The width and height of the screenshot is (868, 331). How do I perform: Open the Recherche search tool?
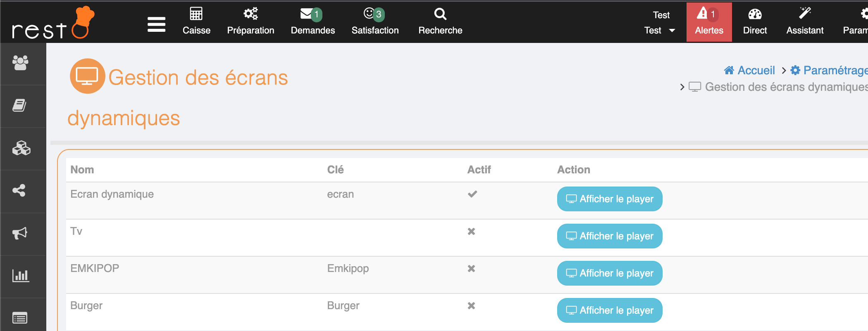click(440, 21)
